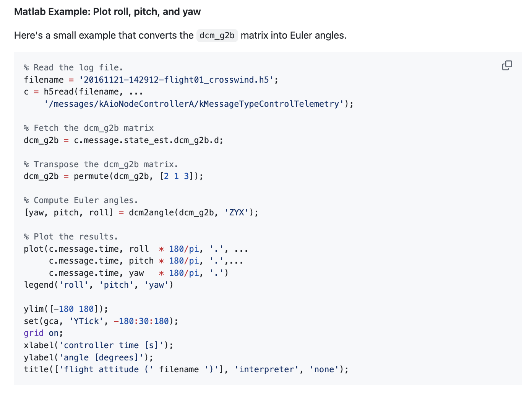Image resolution: width=532 pixels, height=404 pixels.
Task: Click the legend function line
Action: pyautogui.click(x=98, y=285)
